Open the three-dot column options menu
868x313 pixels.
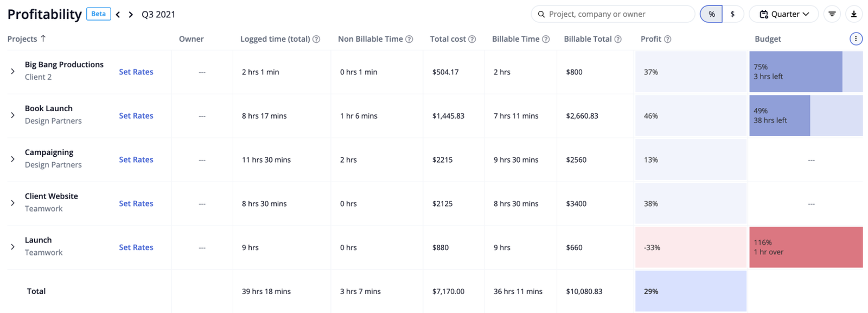click(x=856, y=39)
